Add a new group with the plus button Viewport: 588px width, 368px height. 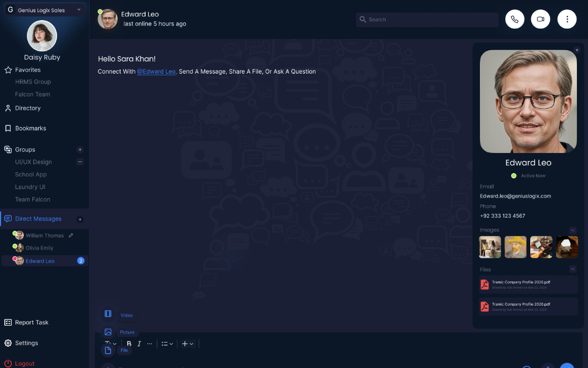[80, 149]
